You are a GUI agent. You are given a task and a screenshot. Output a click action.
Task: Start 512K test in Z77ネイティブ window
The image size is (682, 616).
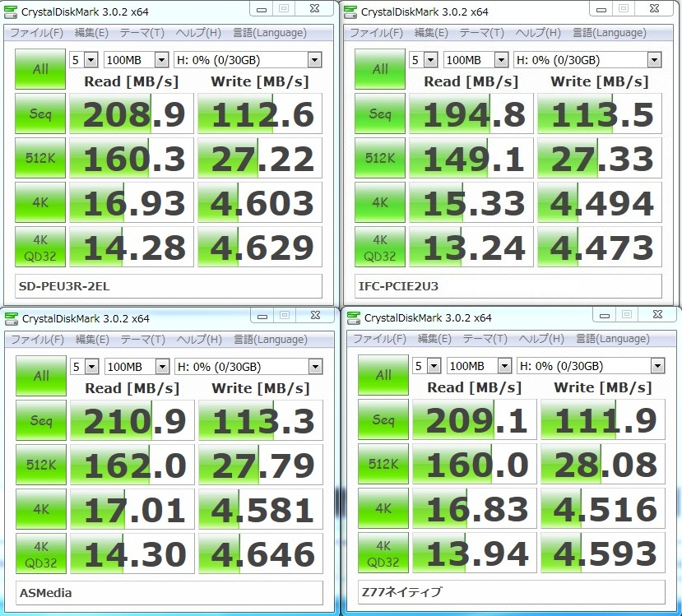[383, 464]
